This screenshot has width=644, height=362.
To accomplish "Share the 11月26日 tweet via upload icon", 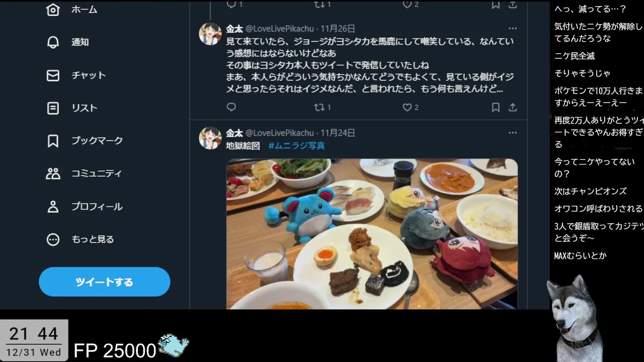I will coord(513,107).
